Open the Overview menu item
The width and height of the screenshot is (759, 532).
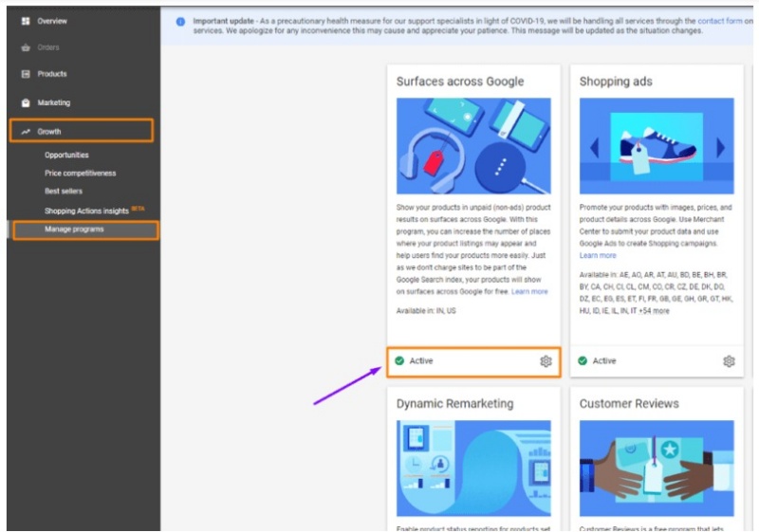(52, 21)
